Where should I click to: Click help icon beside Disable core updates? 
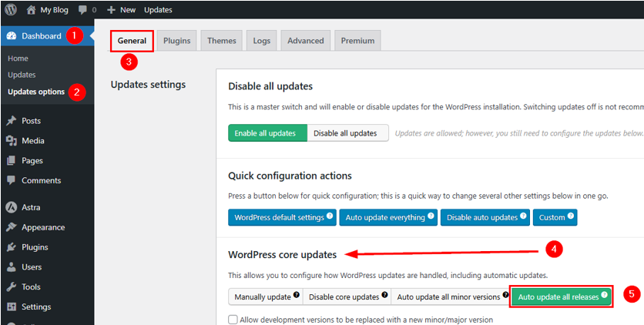(x=384, y=295)
